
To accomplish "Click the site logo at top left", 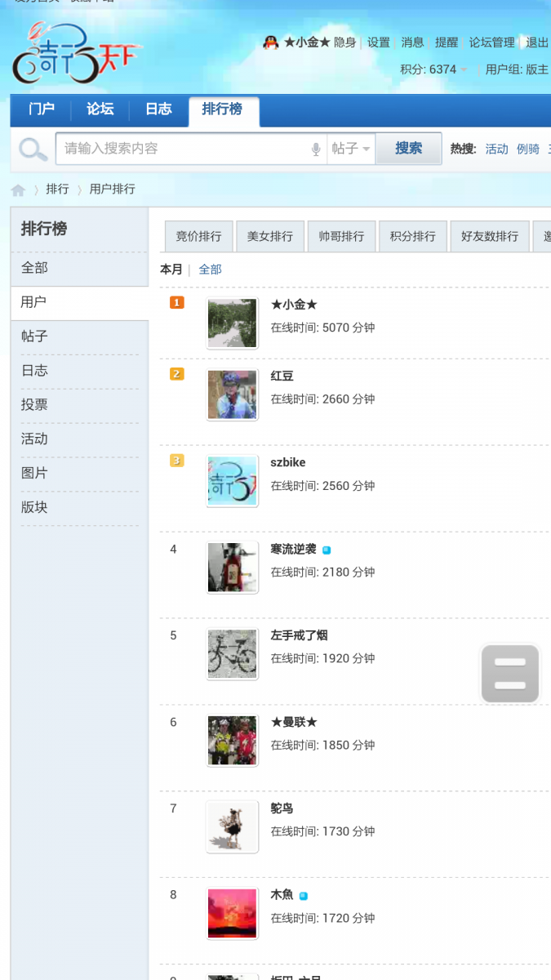I will tap(77, 55).
